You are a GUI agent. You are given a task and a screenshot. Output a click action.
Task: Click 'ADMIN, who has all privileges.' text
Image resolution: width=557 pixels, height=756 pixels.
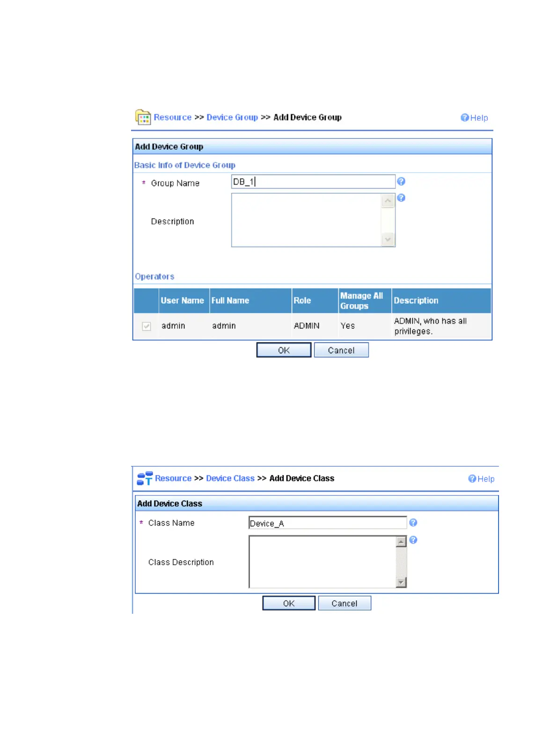click(430, 326)
